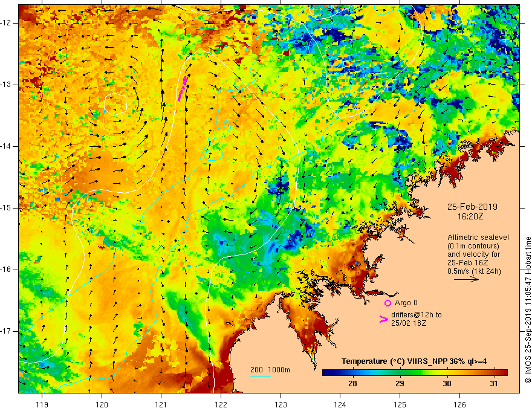Click the '200 1000m' bathymetry label
Screen dimensions: 532x411
[270, 370]
